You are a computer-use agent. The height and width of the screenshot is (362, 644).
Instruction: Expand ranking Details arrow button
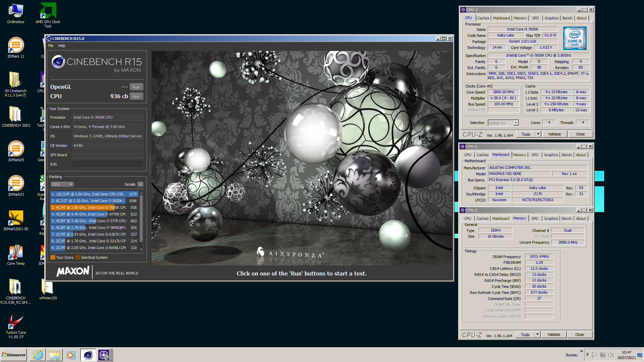(141, 184)
